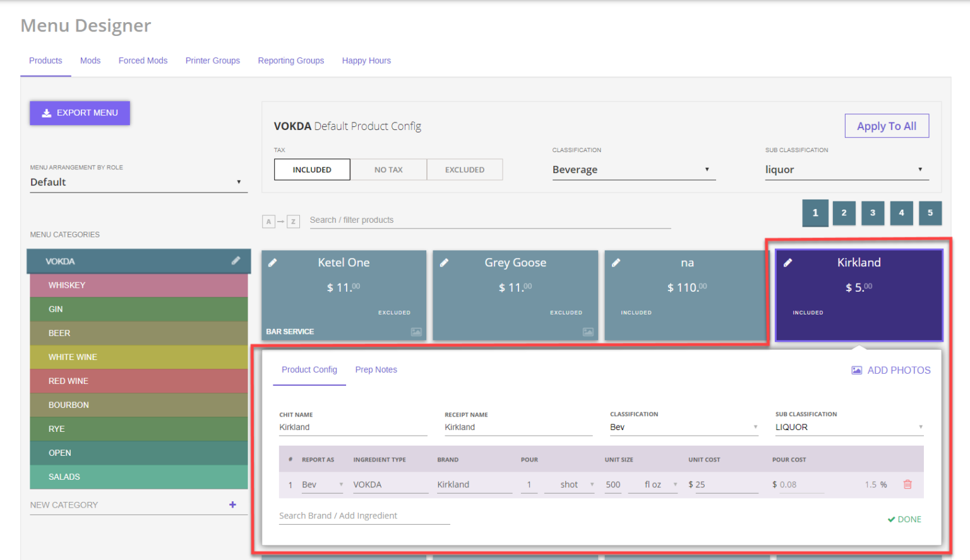Click the photo icon on Grey Goose tile
970x560 pixels.
click(x=588, y=331)
